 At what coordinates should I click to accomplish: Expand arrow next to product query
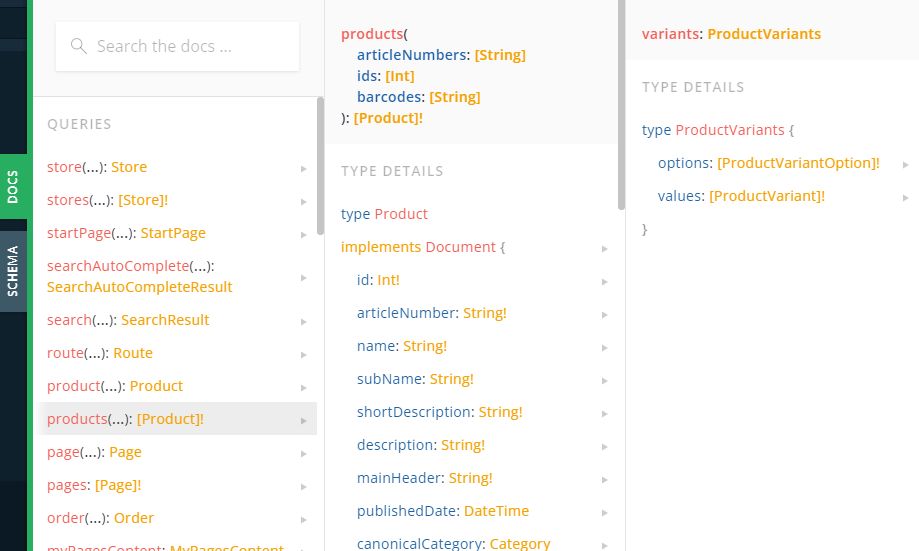tap(304, 387)
